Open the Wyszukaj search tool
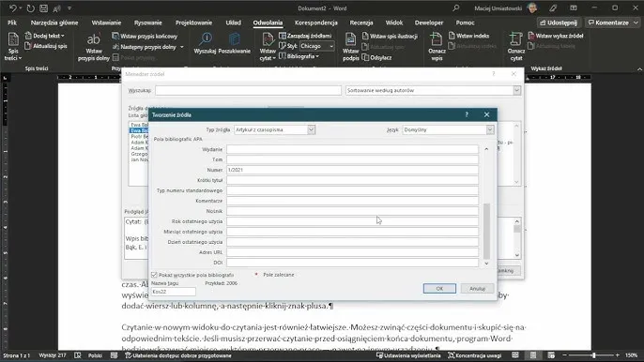Screen dimensions: 644x362 pyautogui.click(x=205, y=43)
